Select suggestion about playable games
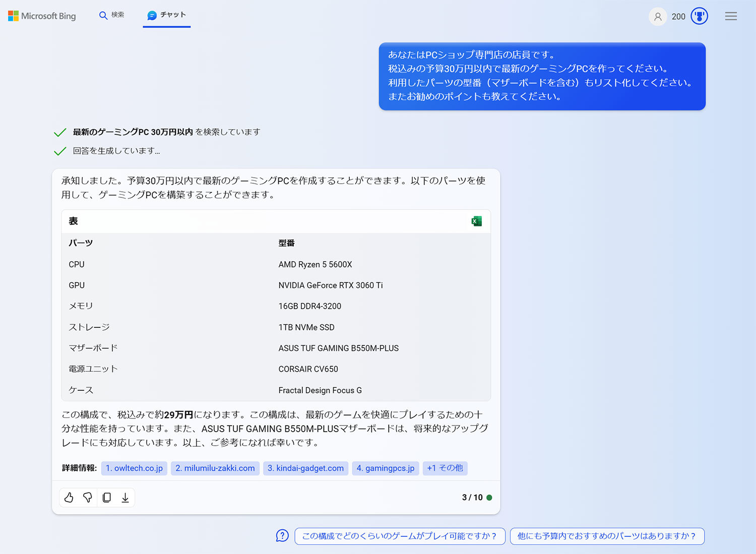Screen dimensions: 756x554 point(399,536)
